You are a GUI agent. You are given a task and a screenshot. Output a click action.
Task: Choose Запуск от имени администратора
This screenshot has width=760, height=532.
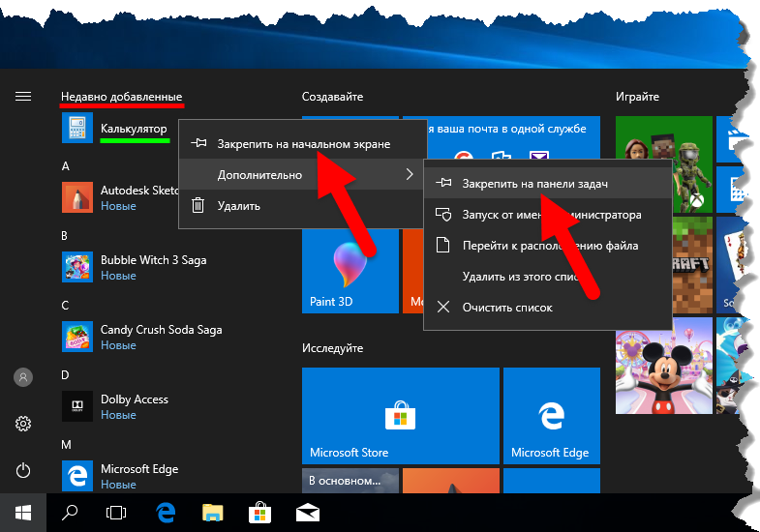[548, 215]
